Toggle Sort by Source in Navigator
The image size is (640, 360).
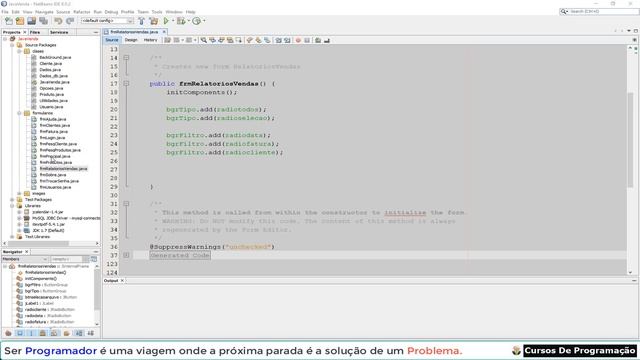[x=90, y=333]
